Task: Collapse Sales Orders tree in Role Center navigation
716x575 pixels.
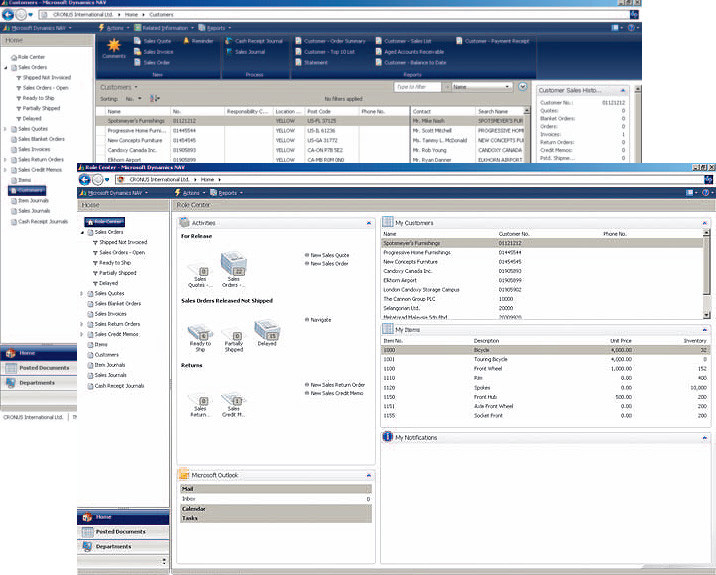Action: 83,232
